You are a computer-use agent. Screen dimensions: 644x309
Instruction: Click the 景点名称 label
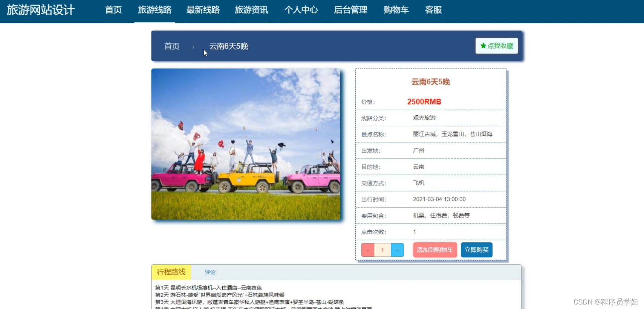point(374,134)
